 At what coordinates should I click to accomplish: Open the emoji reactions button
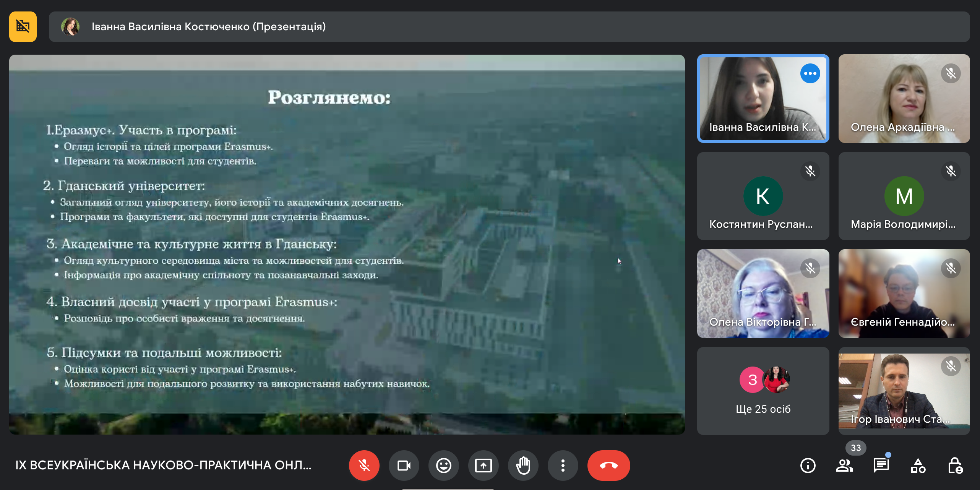pyautogui.click(x=443, y=465)
